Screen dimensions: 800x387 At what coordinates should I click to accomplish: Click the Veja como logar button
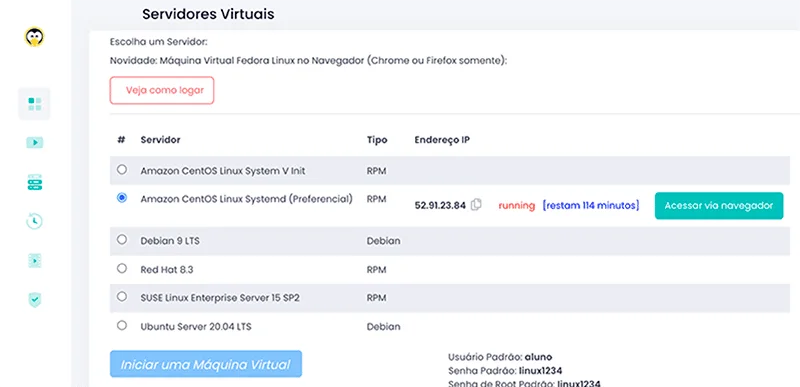(x=162, y=90)
